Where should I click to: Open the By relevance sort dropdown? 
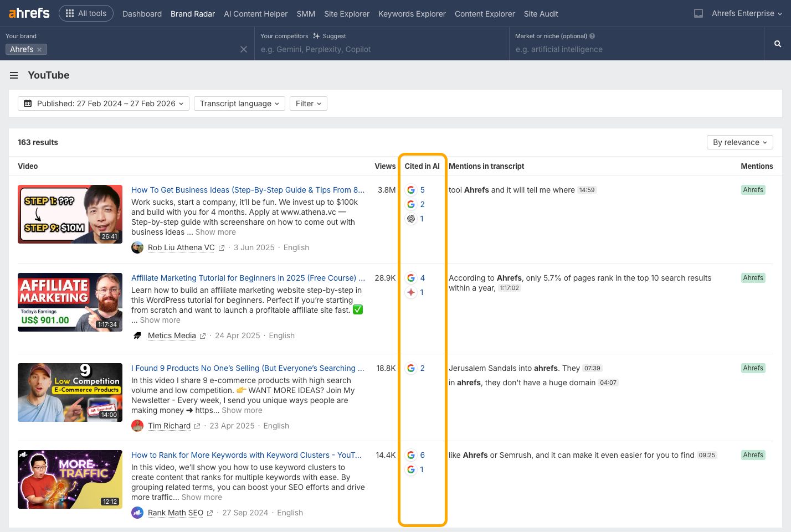tap(739, 142)
